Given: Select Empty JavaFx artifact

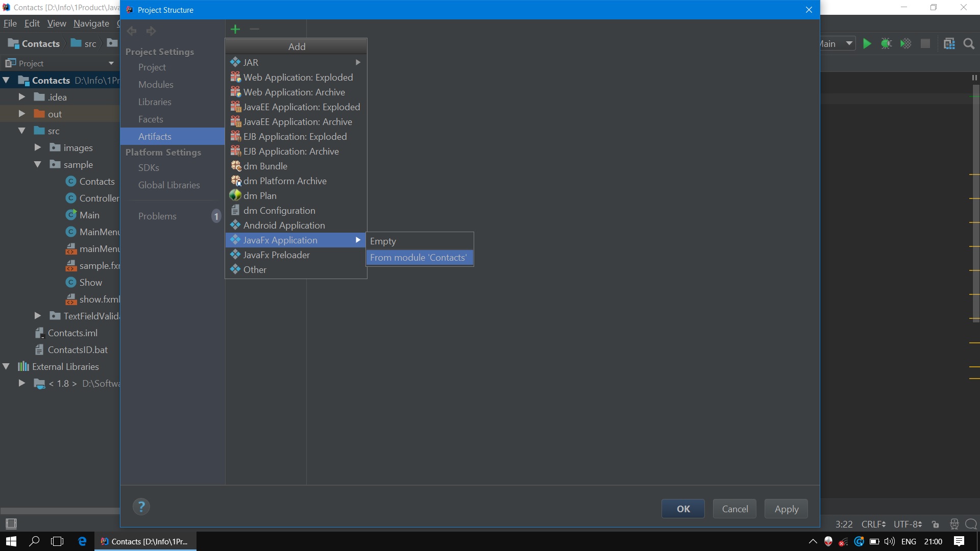Looking at the screenshot, I should (420, 241).
